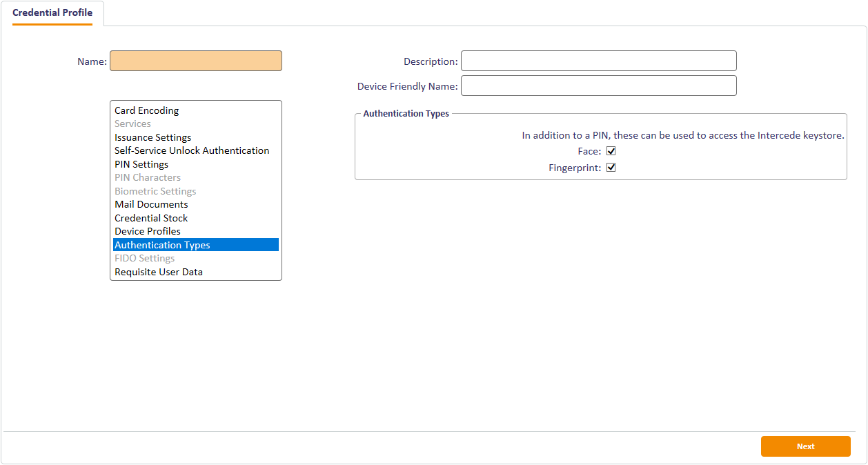The height and width of the screenshot is (465, 868).
Task: Open the Mail Documents section
Action: click(151, 204)
